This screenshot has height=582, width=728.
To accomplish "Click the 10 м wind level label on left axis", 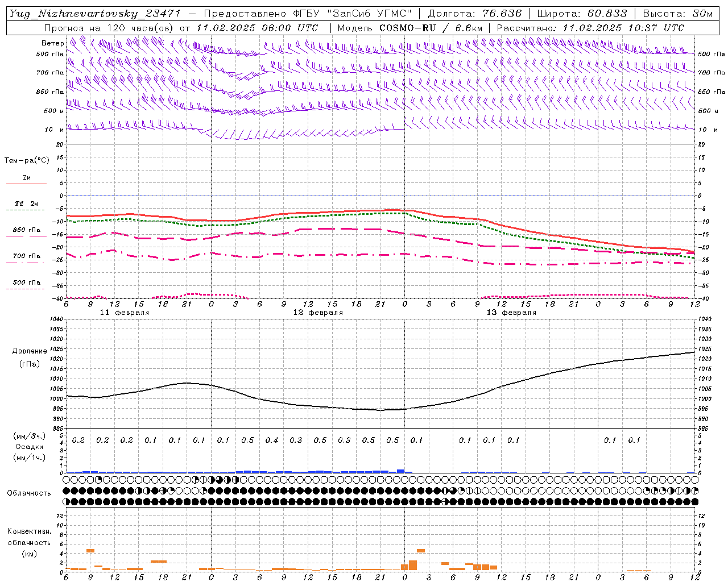I will (x=54, y=130).
